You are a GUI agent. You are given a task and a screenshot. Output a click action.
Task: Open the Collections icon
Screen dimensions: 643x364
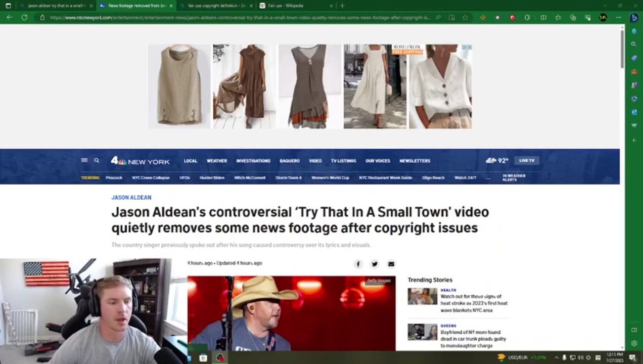(573, 17)
